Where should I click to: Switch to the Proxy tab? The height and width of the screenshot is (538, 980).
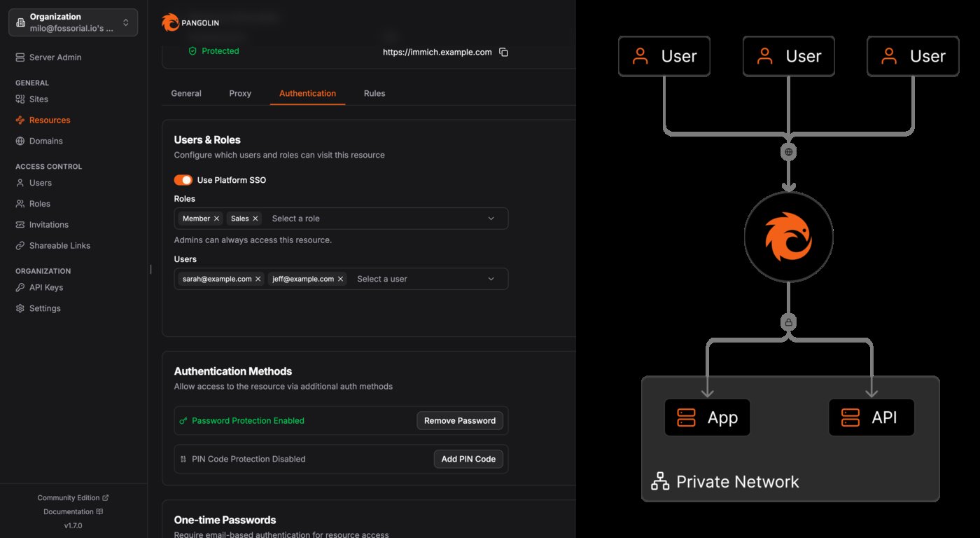point(240,93)
